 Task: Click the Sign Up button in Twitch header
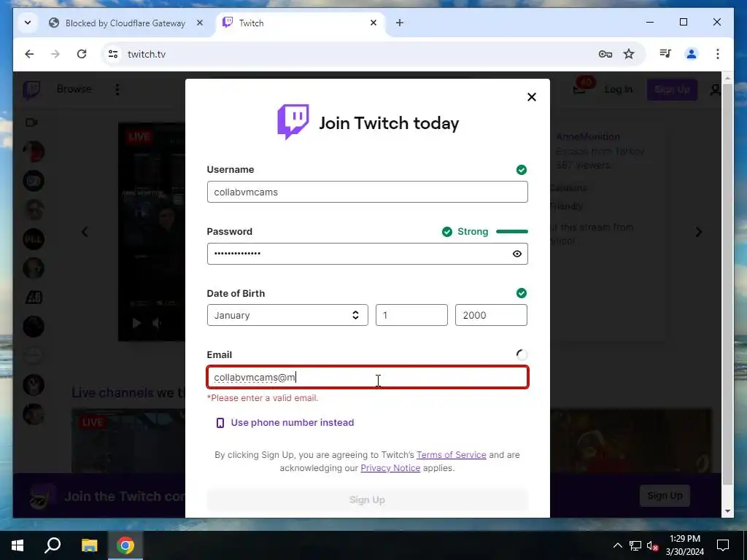click(672, 90)
